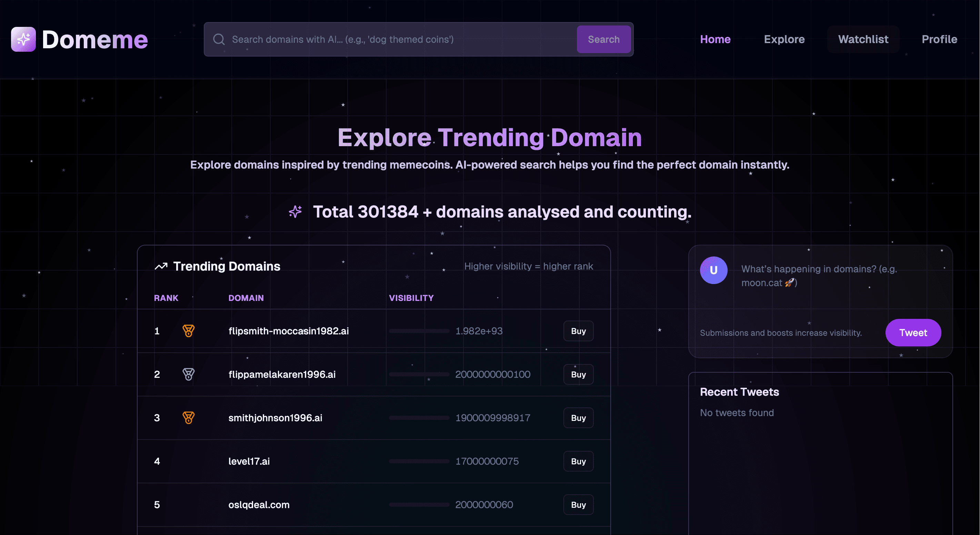
Task: Click the sparkle icon beside total domains
Action: (295, 212)
